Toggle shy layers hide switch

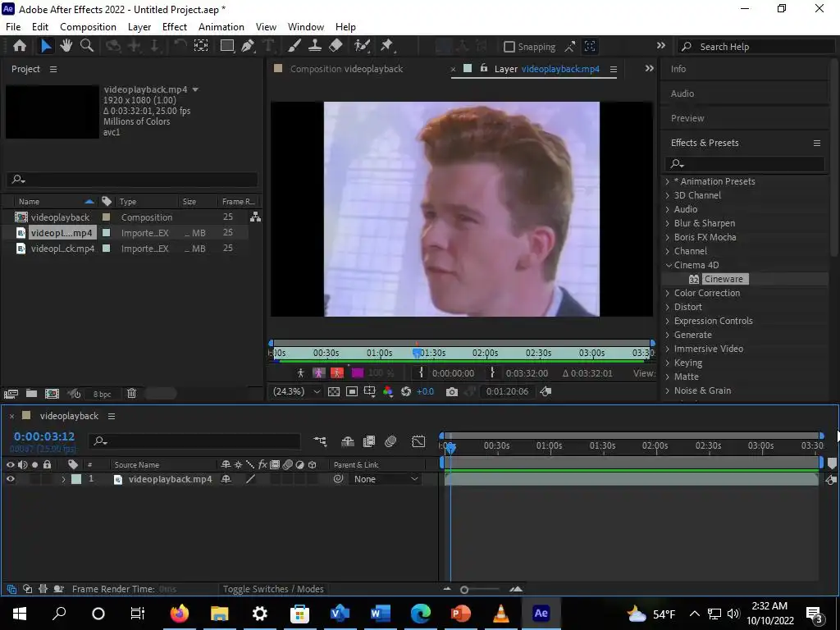pos(348,441)
